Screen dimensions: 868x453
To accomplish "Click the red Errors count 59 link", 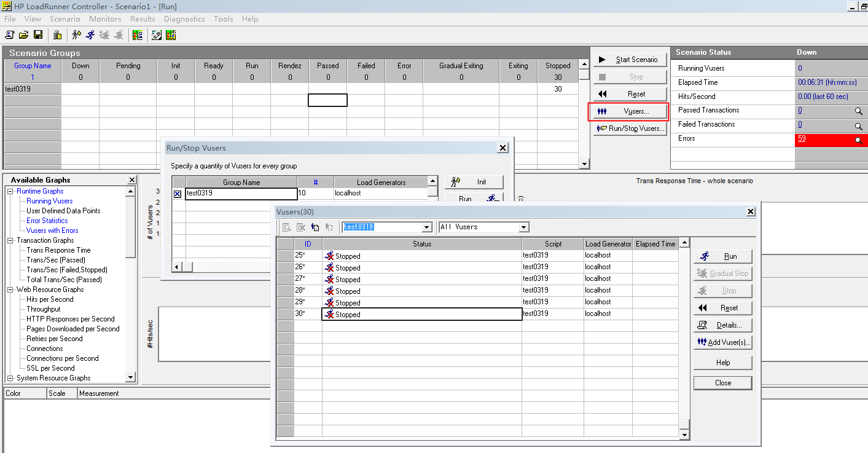I will (x=802, y=139).
